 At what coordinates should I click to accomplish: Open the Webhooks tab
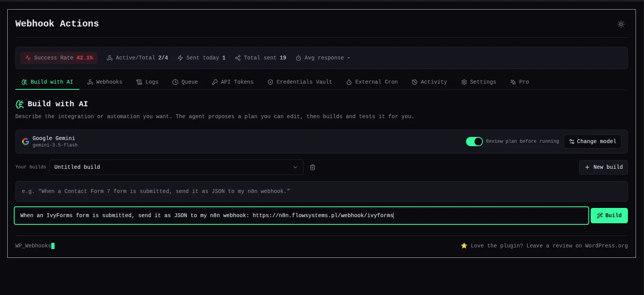click(x=105, y=82)
